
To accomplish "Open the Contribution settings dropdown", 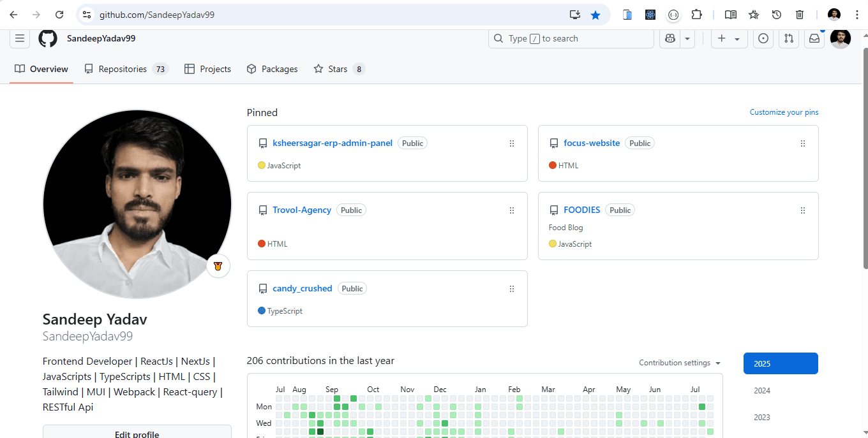I will click(x=680, y=363).
